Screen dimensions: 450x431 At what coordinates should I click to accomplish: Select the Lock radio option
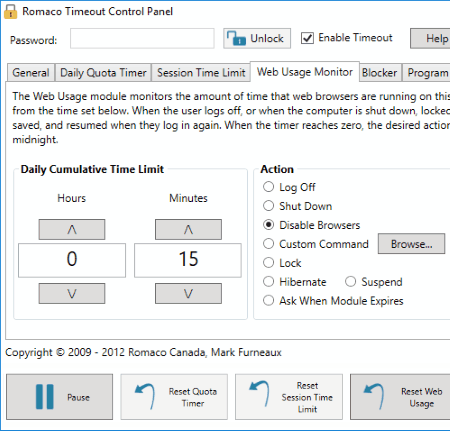(x=268, y=263)
